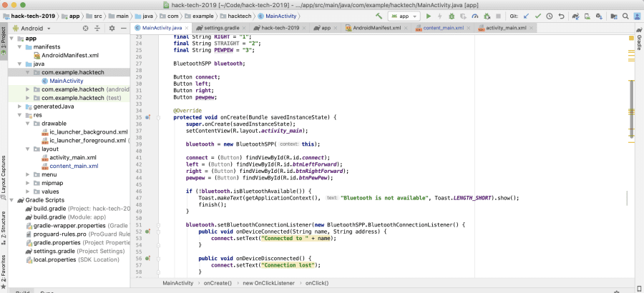
Task: Click the user avatar icon in toolbar
Action: pyautogui.click(x=638, y=16)
